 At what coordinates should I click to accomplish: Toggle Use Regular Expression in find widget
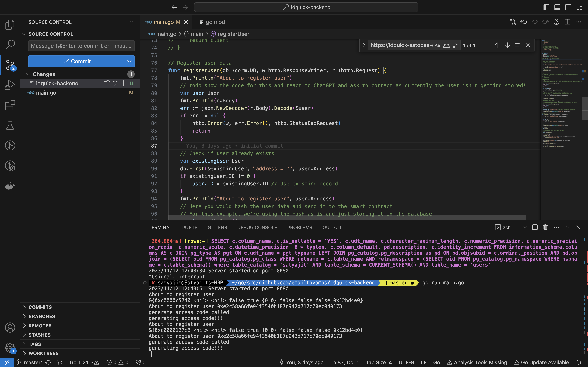click(456, 45)
